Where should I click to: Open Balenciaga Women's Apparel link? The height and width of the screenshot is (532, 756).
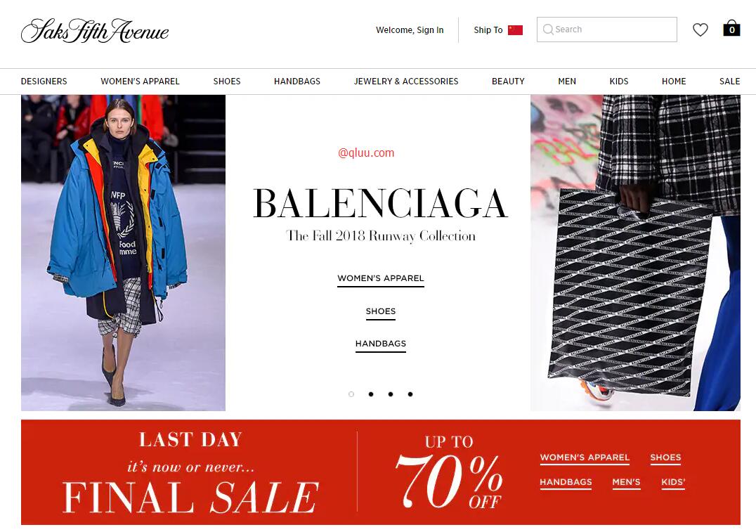click(380, 279)
